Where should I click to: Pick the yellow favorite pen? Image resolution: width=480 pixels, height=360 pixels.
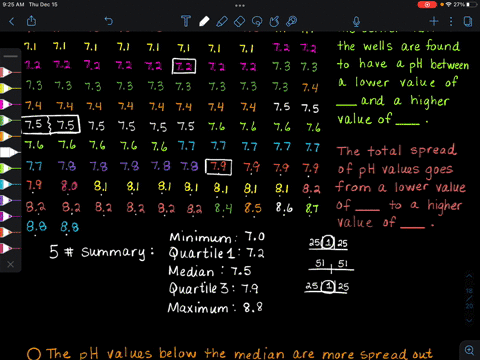[x=10, y=88]
